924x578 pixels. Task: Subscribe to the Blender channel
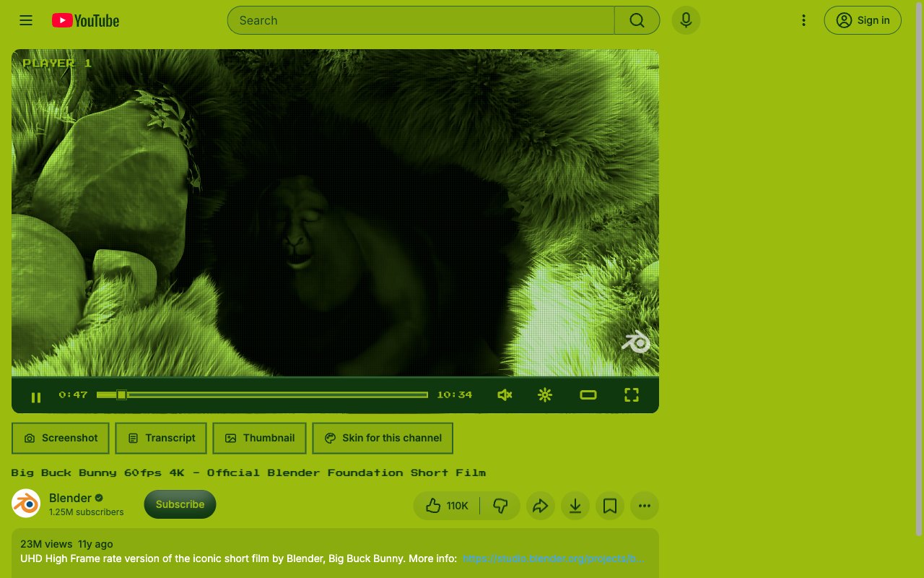click(180, 504)
